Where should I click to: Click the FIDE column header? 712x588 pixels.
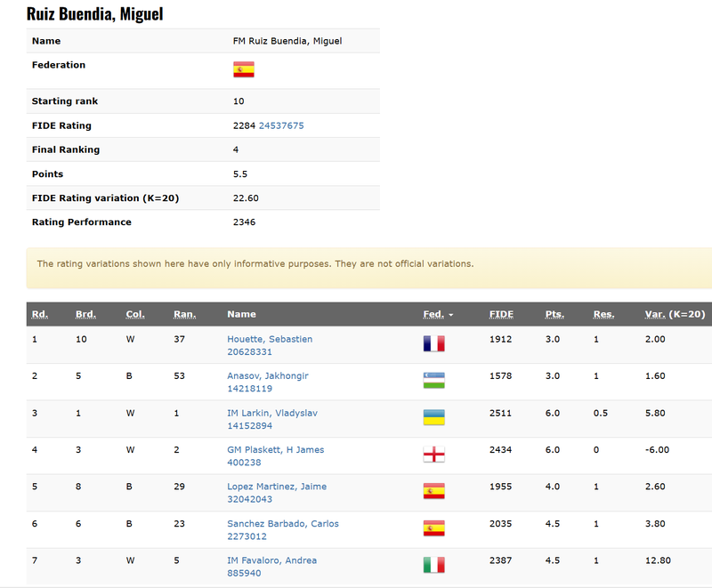(x=501, y=314)
